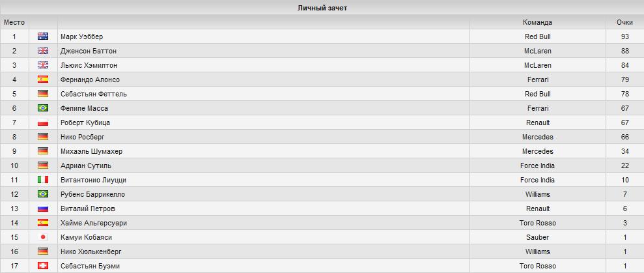644x273 pixels.
Task: Click the Команда column header
Action: pyautogui.click(x=537, y=22)
